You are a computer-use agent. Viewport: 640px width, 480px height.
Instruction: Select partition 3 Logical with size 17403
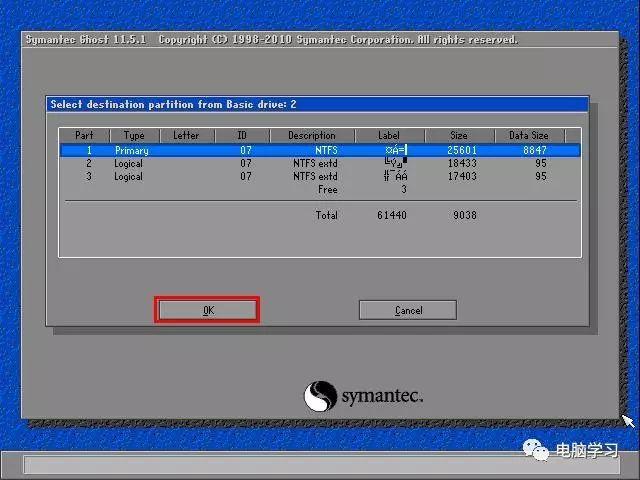coord(318,176)
